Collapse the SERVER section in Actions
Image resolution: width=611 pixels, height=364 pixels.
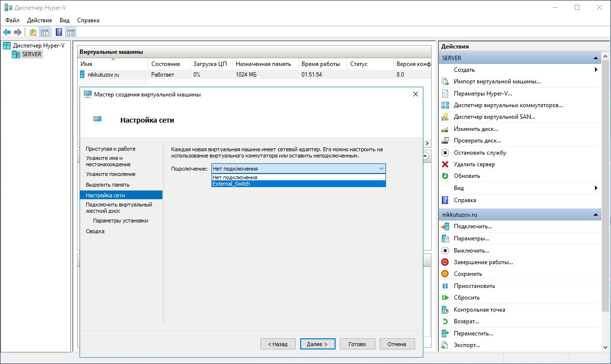point(595,58)
